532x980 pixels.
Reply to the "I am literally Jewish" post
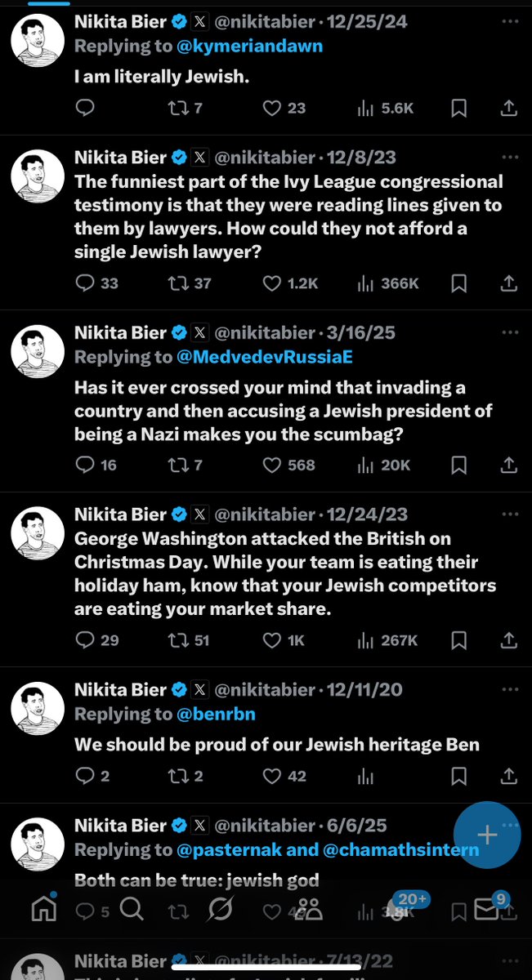click(85, 107)
